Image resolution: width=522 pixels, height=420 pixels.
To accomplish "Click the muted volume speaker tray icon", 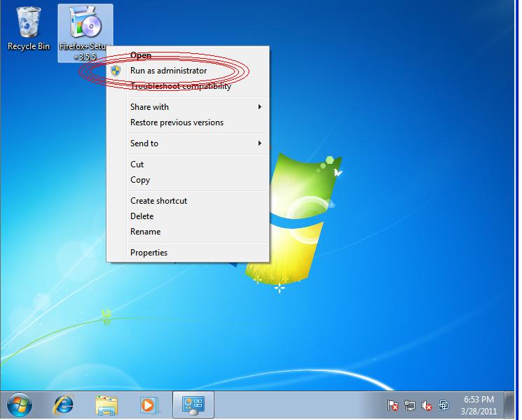I will (x=427, y=405).
